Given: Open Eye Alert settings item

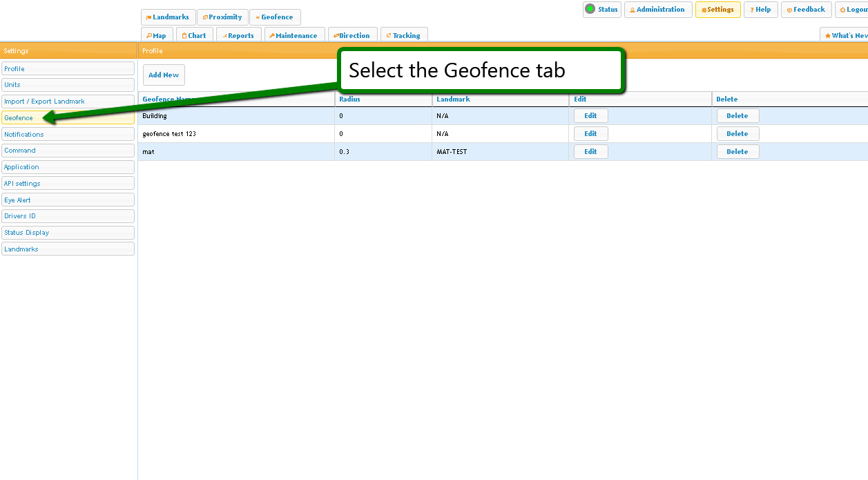Looking at the screenshot, I should (68, 200).
